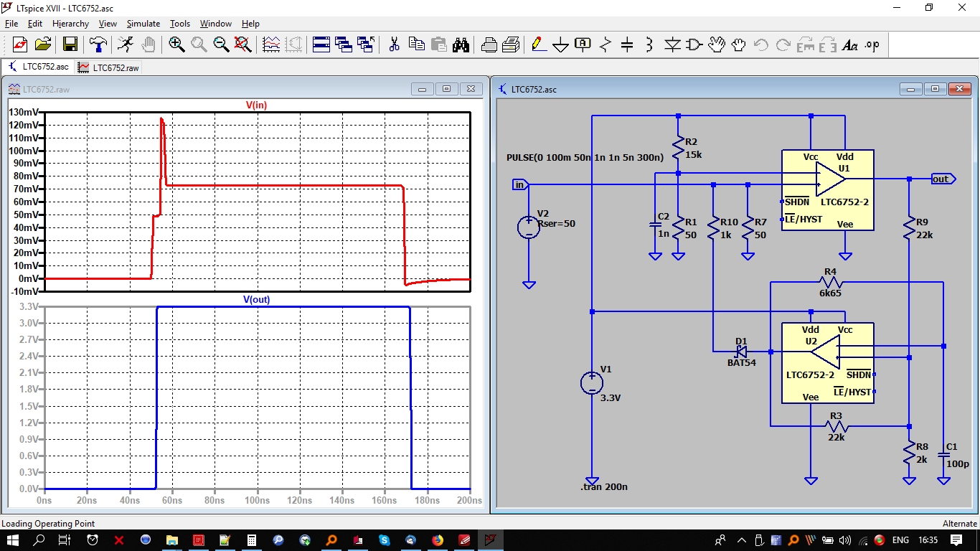Tile windows using the Tile icon
This screenshot has width=980, height=551.
321,45
